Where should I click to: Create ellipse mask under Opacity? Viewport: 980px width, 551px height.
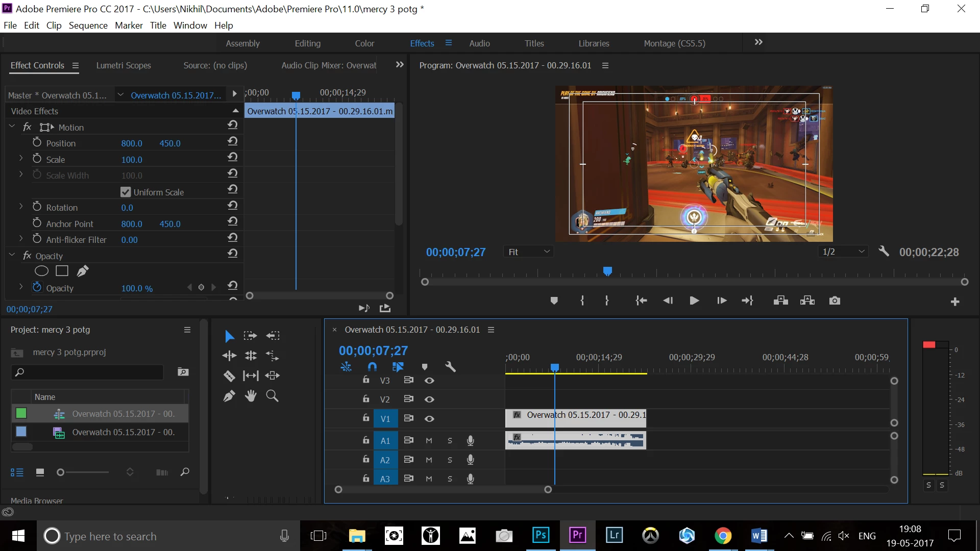point(41,271)
